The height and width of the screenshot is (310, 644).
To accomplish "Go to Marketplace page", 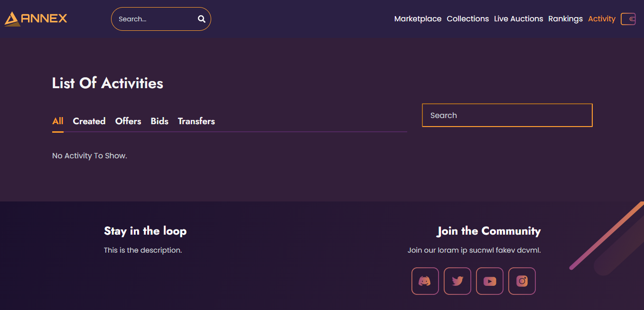I will click(x=418, y=19).
